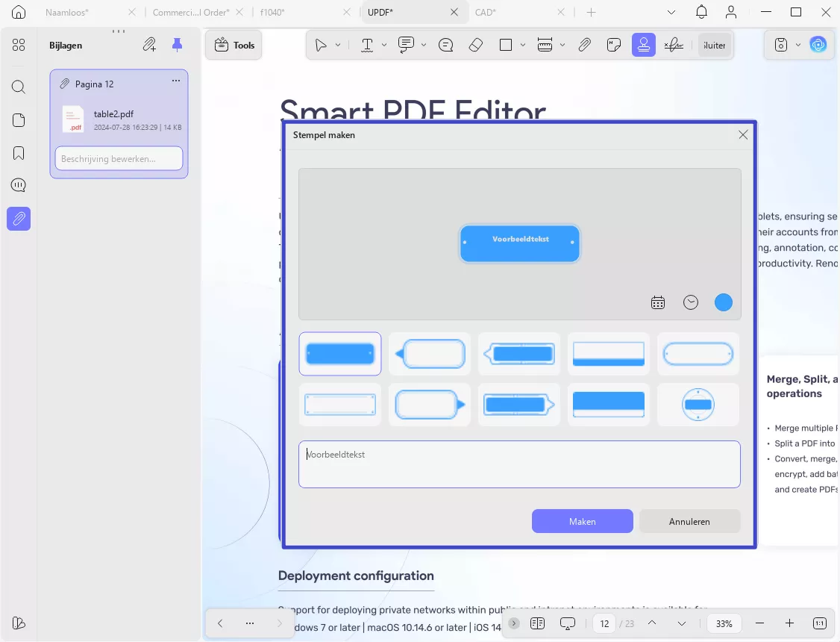Toggle the time clock icon in stamp preview
This screenshot has height=642, width=840.
691,303
